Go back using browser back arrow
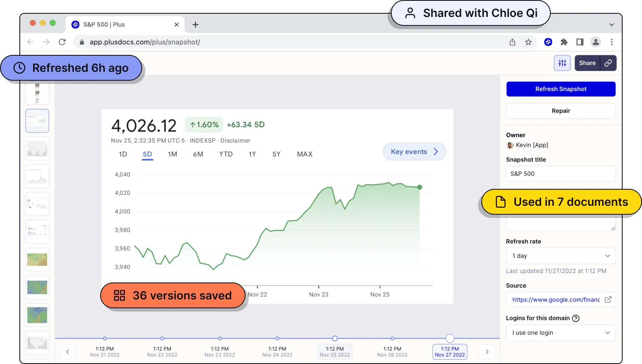Viewport: 642px width, 364px height. click(30, 42)
